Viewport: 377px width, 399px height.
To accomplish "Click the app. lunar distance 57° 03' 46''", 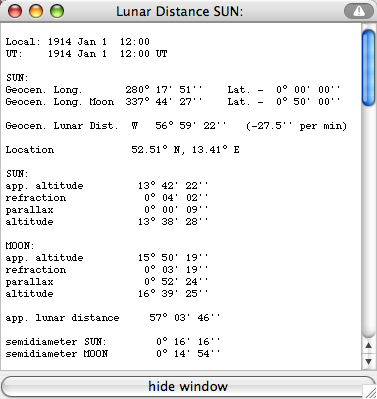I will pos(185,318).
